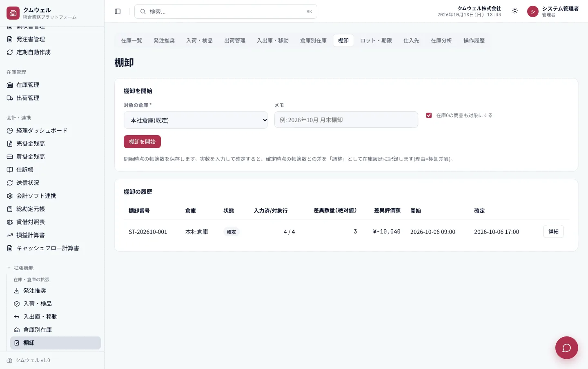Open 入荷・検品 in sidebar extensions
588x369 pixels.
tap(56, 304)
